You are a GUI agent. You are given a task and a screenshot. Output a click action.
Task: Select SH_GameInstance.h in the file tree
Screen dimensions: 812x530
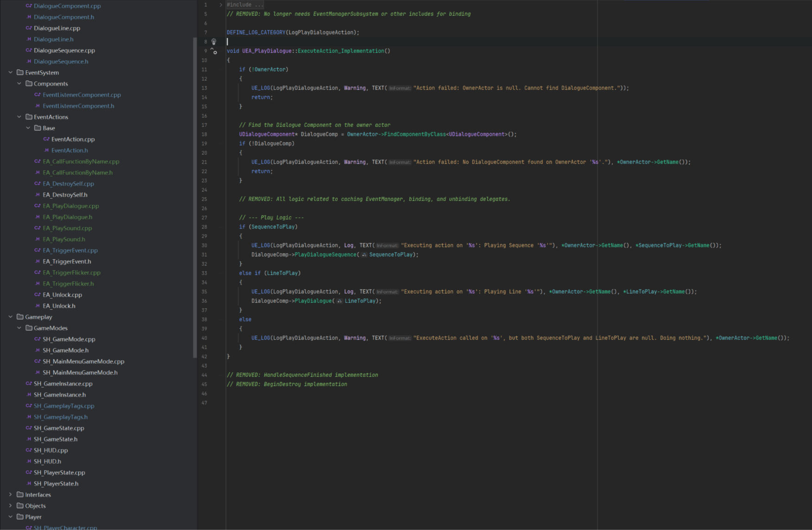pos(60,395)
